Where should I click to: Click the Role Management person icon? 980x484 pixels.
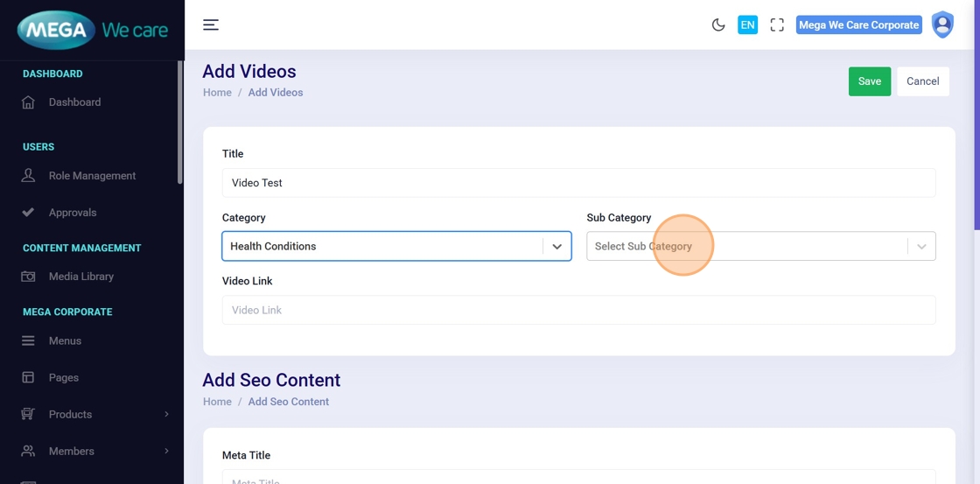pyautogui.click(x=28, y=175)
